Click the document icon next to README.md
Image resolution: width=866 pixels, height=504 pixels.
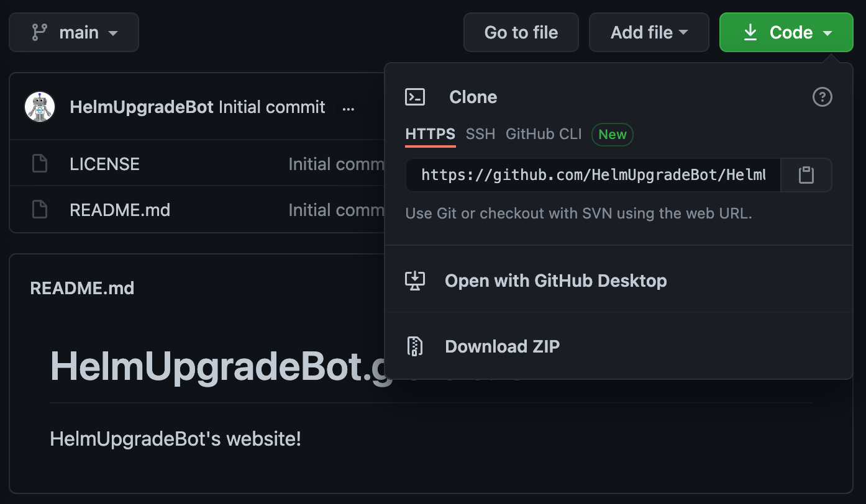[39, 209]
